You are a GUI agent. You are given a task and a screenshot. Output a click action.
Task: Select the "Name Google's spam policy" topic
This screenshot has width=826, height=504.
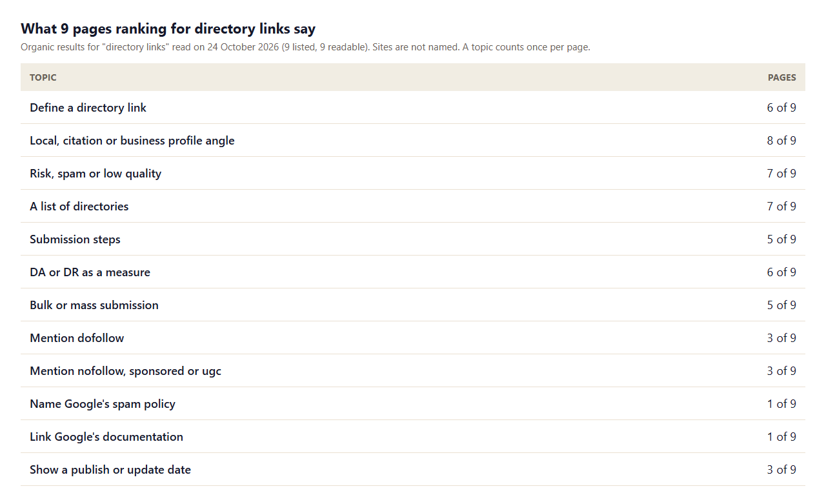click(103, 404)
